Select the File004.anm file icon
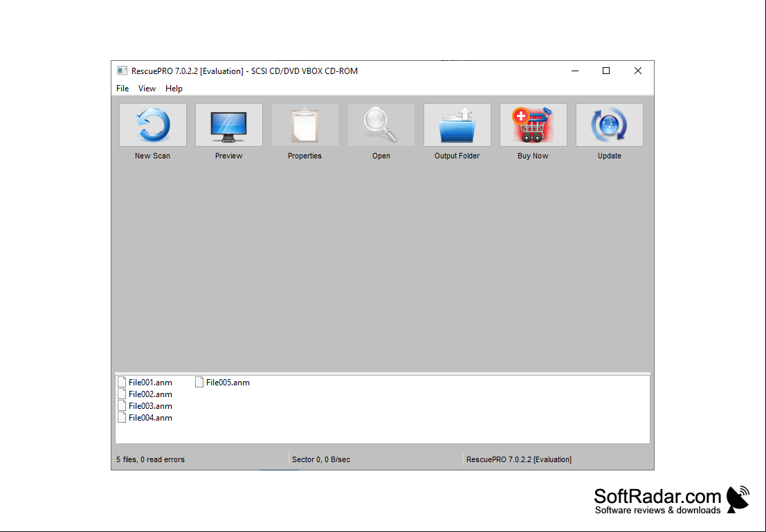The width and height of the screenshot is (766, 532). click(x=122, y=417)
